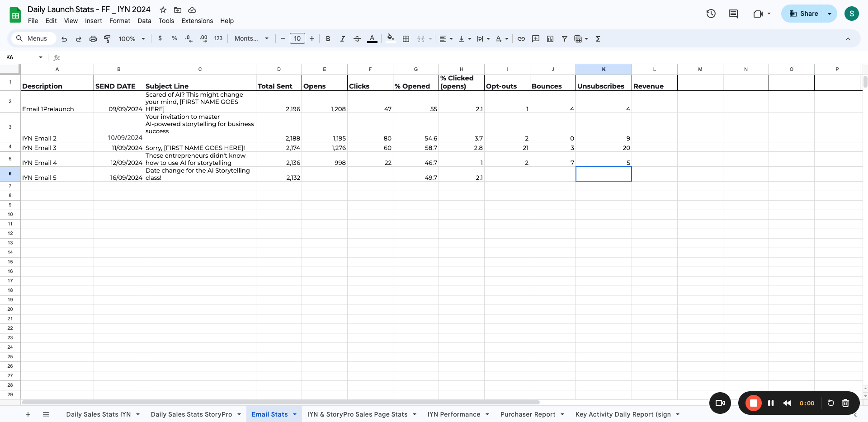This screenshot has height=422, width=868.
Task: Click the borders icon in toolbar
Action: coord(406,39)
